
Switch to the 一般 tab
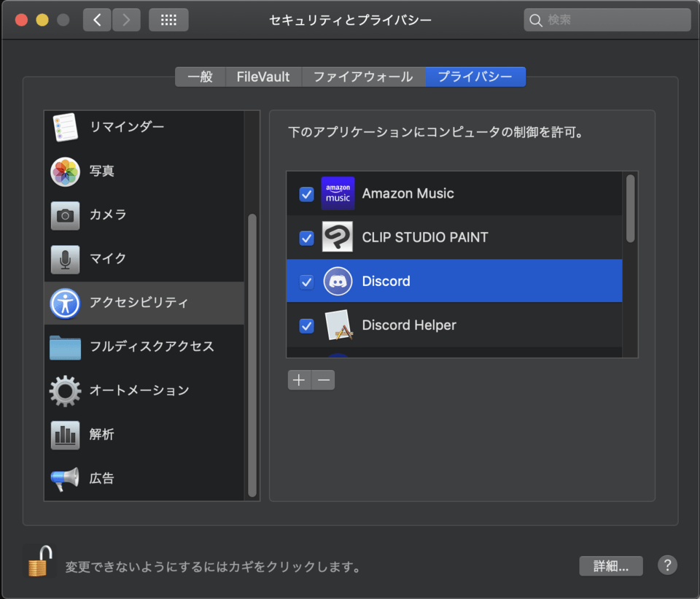(x=201, y=77)
